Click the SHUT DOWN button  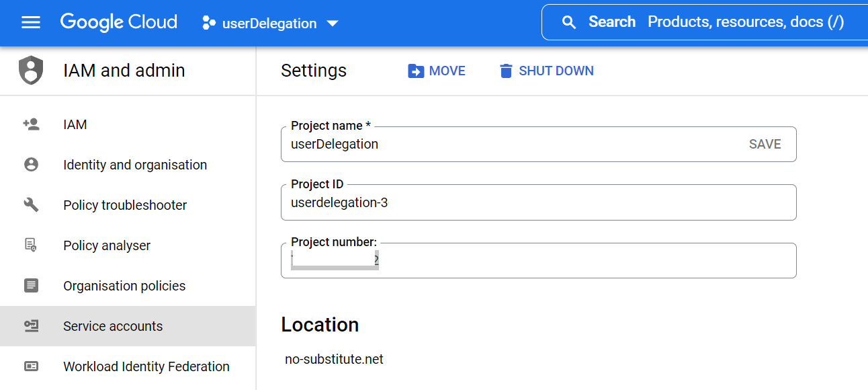[x=546, y=71]
